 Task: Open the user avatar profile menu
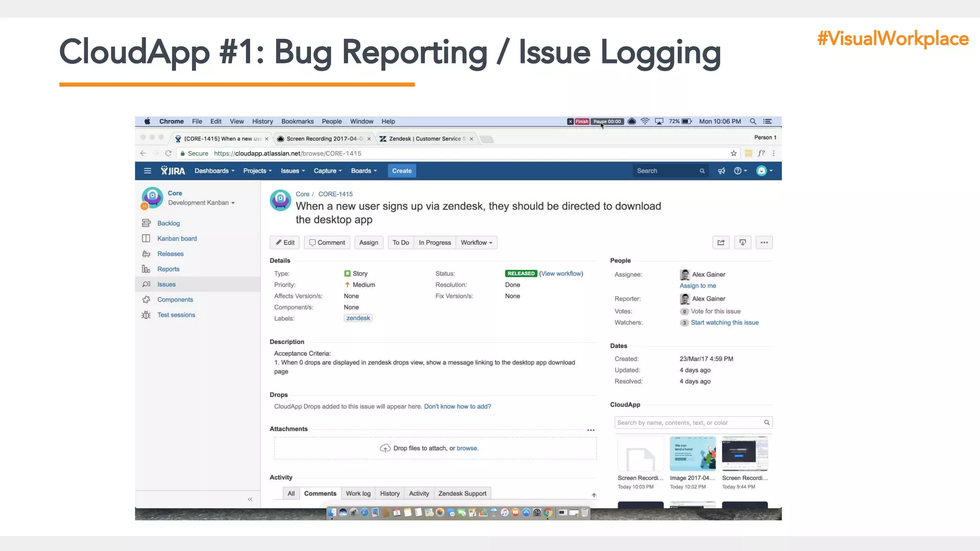pyautogui.click(x=764, y=171)
